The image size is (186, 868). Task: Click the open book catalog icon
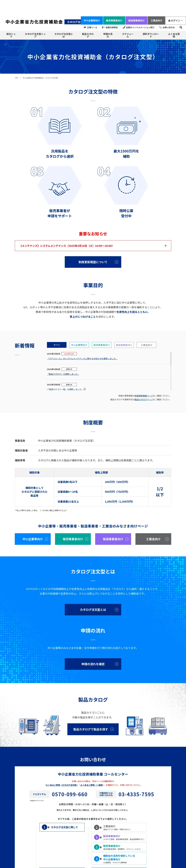pos(60,126)
